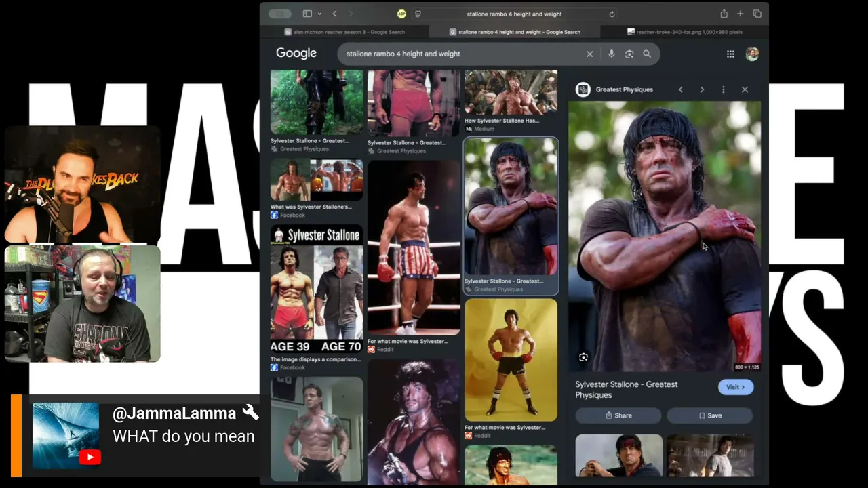Click the top webcam feed of host with microphone

click(x=83, y=184)
